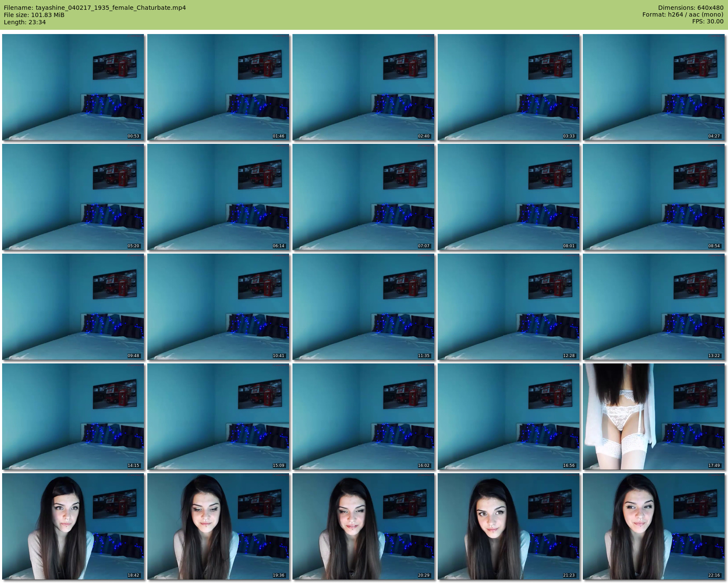Click the frame at 17:49

tap(653, 416)
